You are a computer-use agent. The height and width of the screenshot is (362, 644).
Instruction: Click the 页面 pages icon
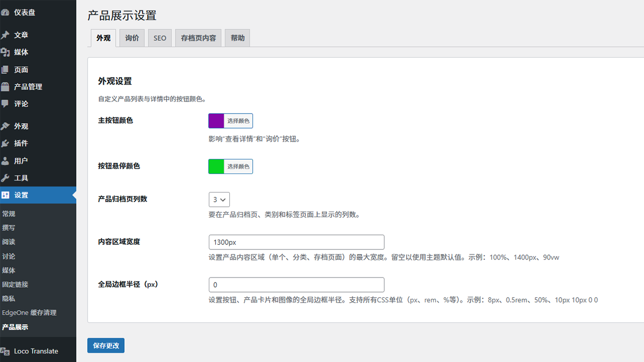(5, 70)
